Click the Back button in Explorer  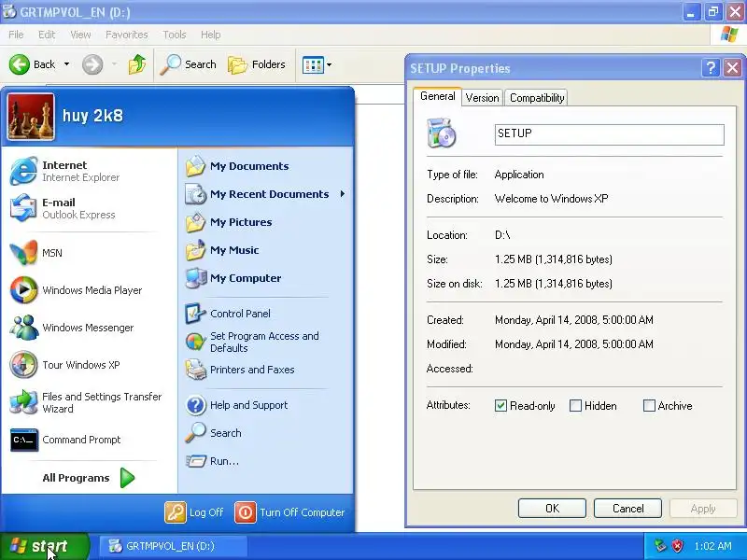tap(33, 64)
